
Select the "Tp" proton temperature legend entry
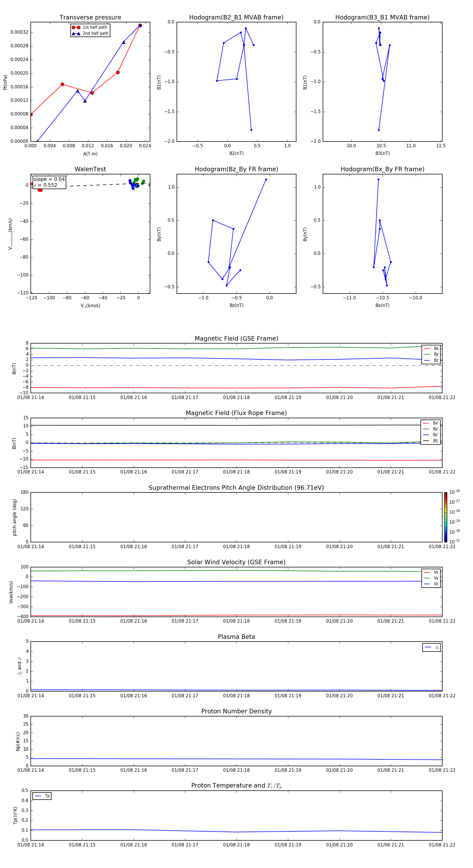coord(42,796)
